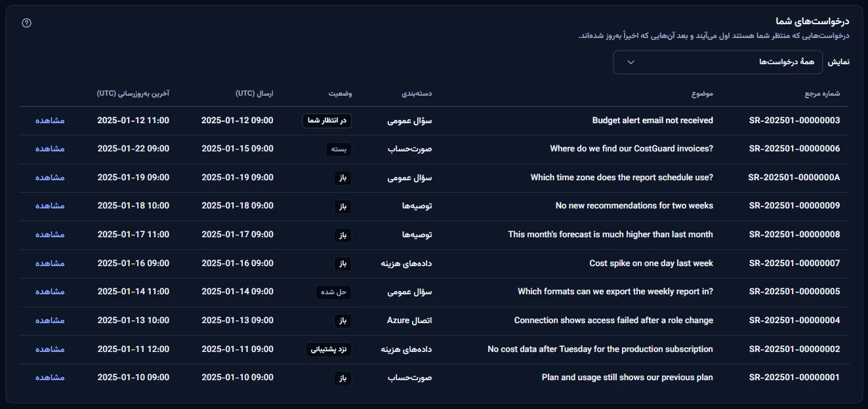Click subject 'Which time zone does the report schedule use?'

pyautogui.click(x=622, y=178)
